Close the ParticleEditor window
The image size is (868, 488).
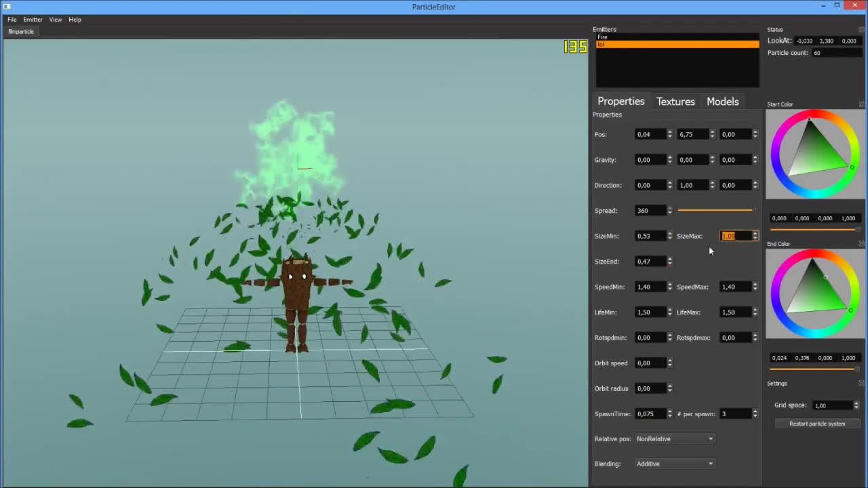pyautogui.click(x=853, y=5)
